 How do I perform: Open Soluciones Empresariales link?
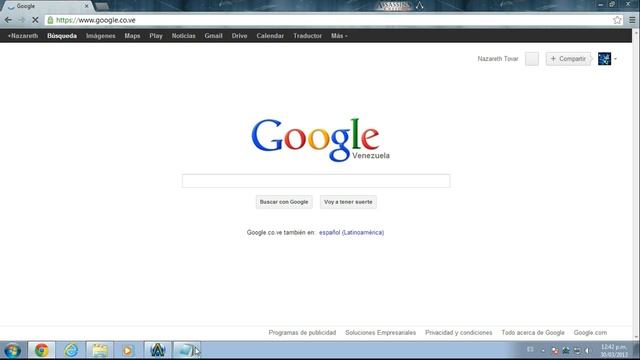pos(380,333)
